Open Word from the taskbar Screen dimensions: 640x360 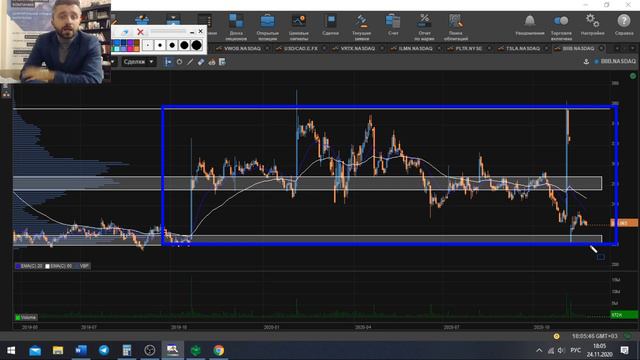pos(81,350)
